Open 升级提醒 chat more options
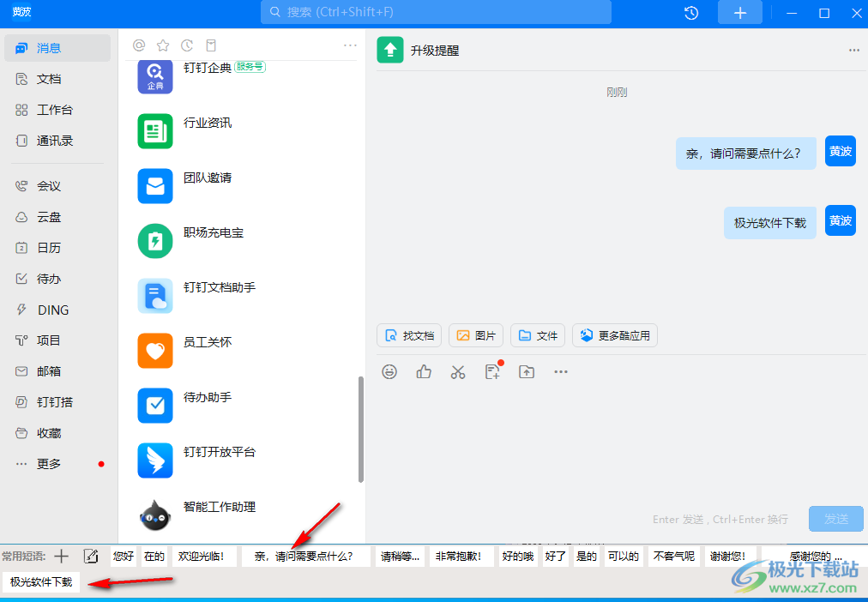The width and height of the screenshot is (868, 602). point(853,51)
